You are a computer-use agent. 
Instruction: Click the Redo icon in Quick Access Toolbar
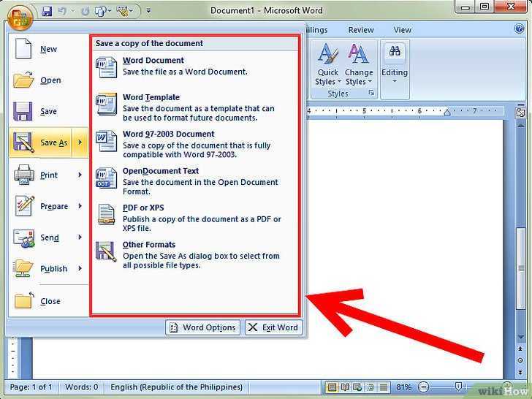85,12
